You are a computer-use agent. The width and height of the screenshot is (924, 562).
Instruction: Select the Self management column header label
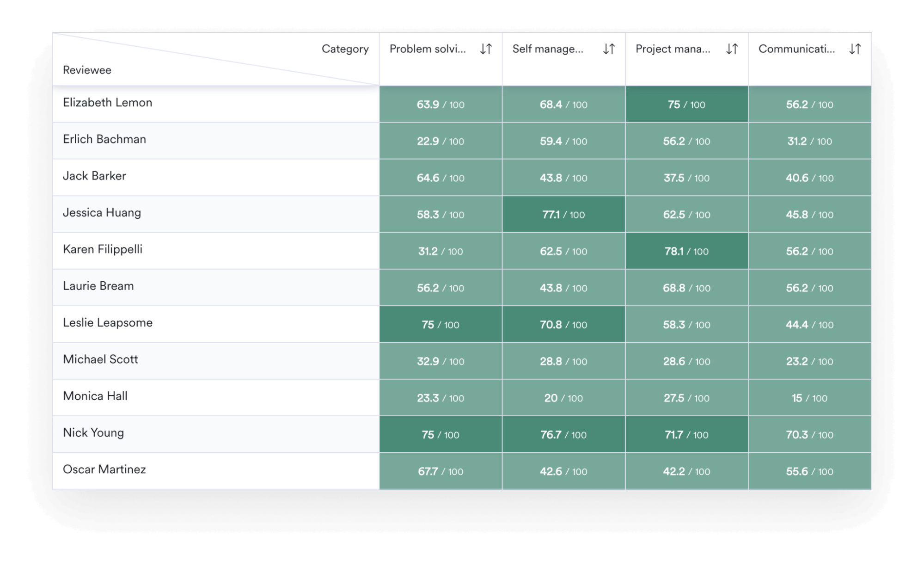tap(548, 49)
